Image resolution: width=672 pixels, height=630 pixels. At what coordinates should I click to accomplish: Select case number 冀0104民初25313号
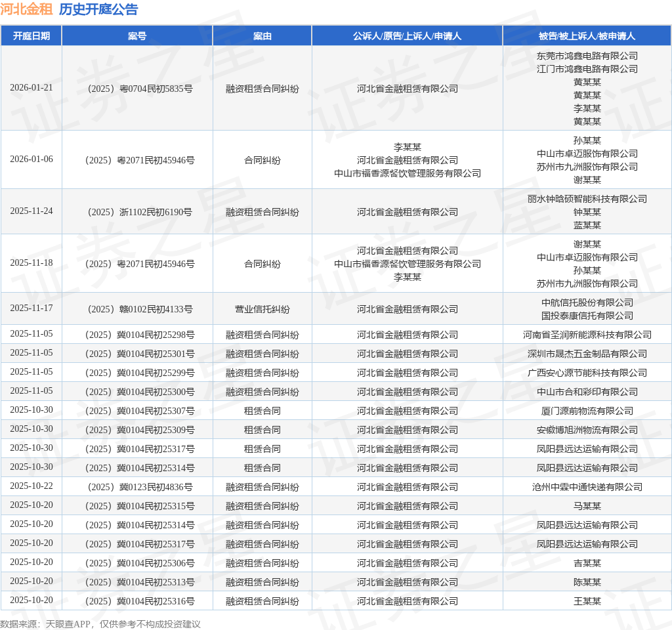(140, 583)
